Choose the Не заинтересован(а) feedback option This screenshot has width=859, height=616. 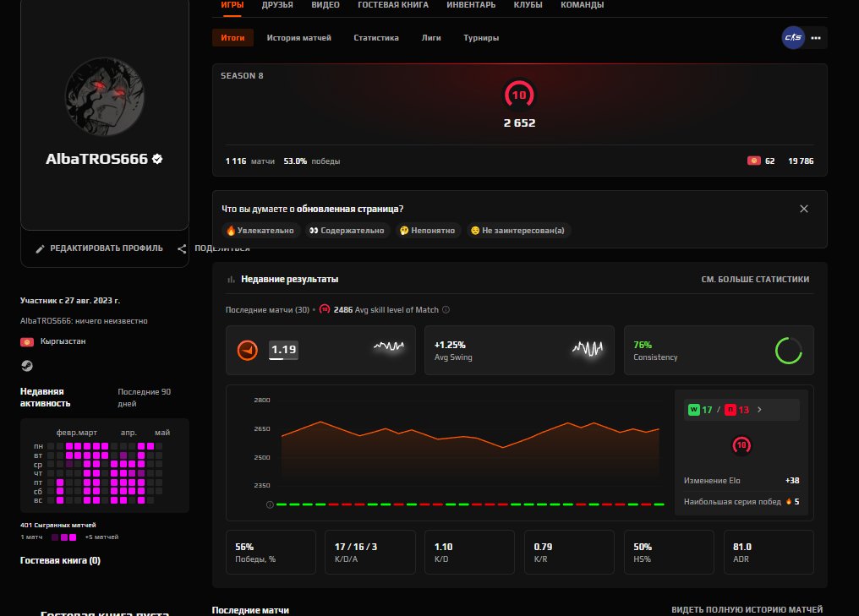(518, 231)
